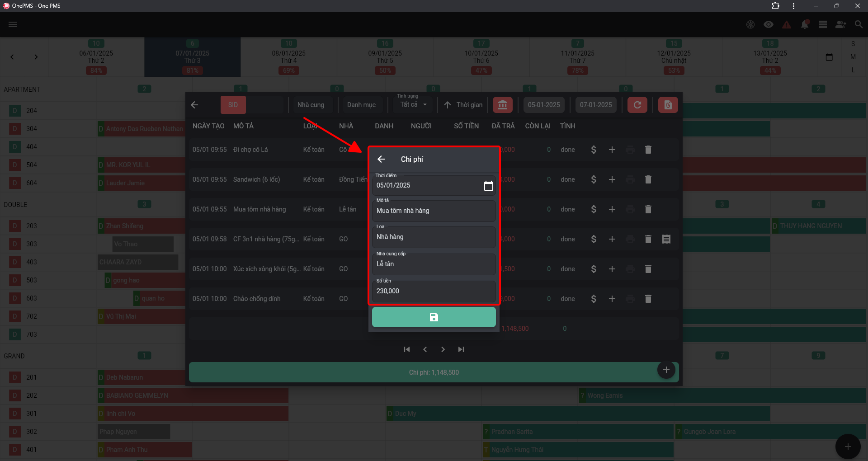This screenshot has height=461, width=868.
Task: Open Gungob Joan Lora booking bar
Action: click(x=770, y=432)
